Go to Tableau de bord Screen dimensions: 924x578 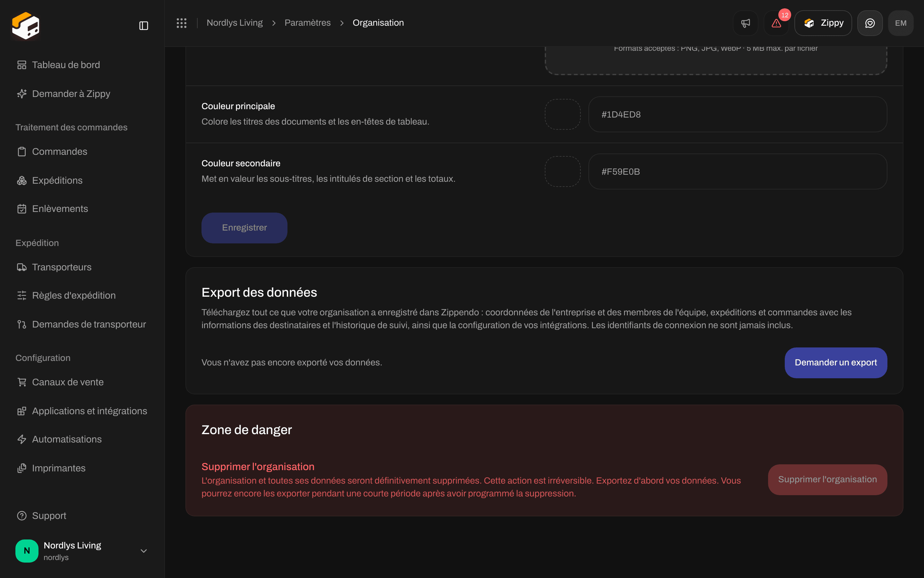pos(66,65)
